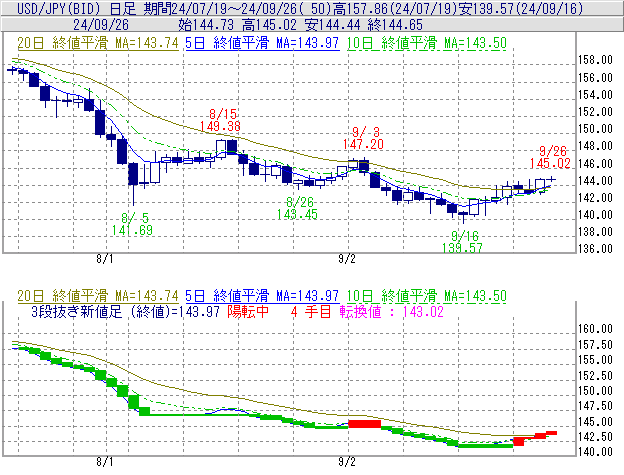The height and width of the screenshot is (475, 624).
Task: Click the white candlestick below 8/15 annotation
Action: click(221, 149)
